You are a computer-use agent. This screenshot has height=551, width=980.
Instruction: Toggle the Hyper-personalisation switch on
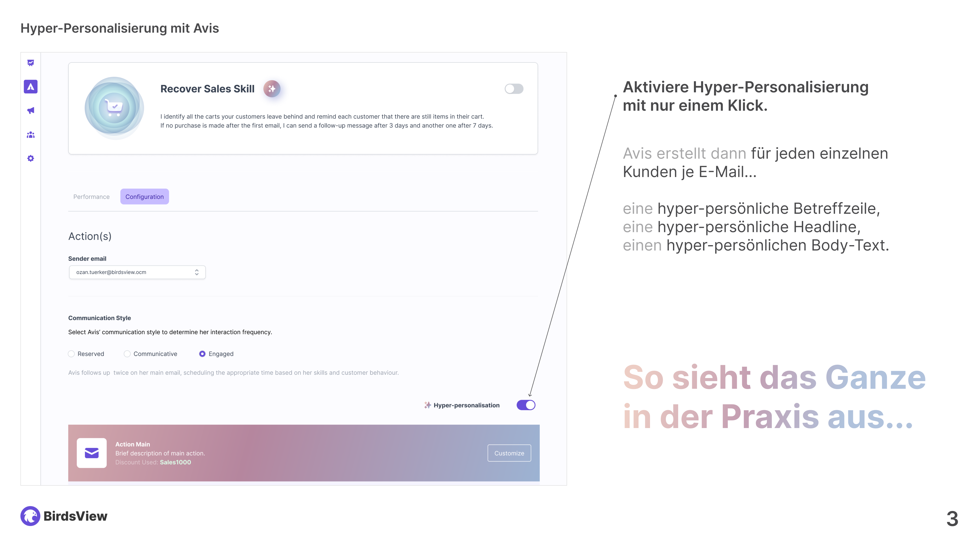(526, 404)
